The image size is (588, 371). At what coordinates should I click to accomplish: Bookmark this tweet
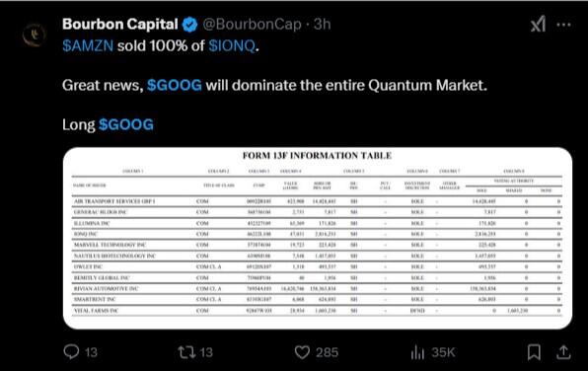(534, 352)
